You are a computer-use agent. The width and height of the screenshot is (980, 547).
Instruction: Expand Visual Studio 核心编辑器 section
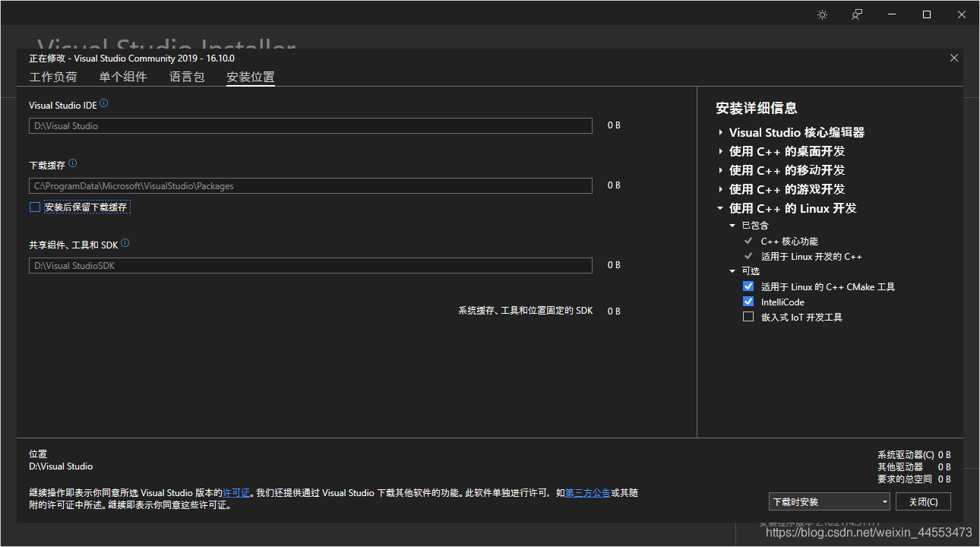[x=720, y=132]
